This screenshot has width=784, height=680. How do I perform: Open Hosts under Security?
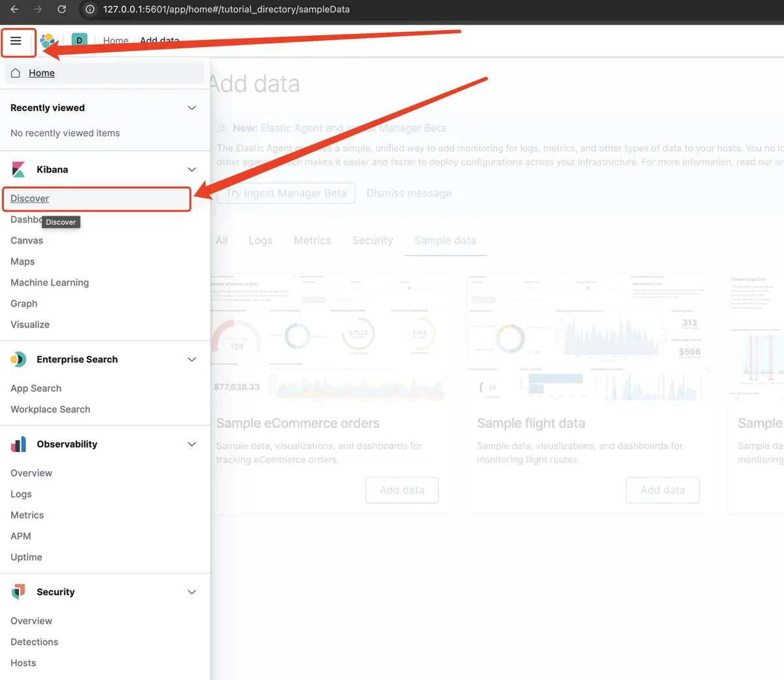(x=24, y=662)
